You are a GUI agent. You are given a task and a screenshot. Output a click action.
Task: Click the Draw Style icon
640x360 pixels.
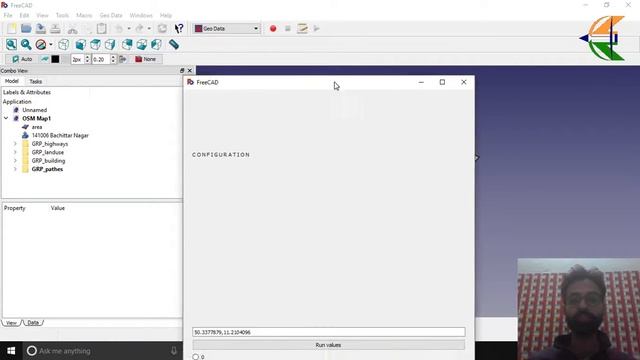coord(40,44)
